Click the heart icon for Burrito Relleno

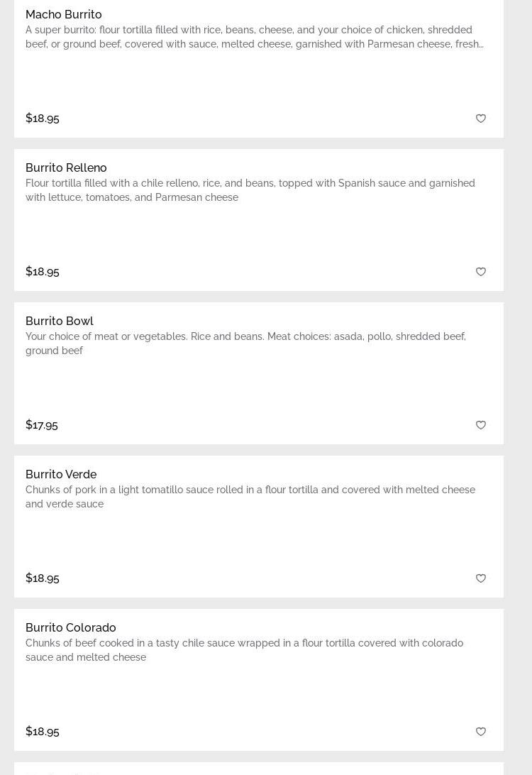(x=481, y=272)
